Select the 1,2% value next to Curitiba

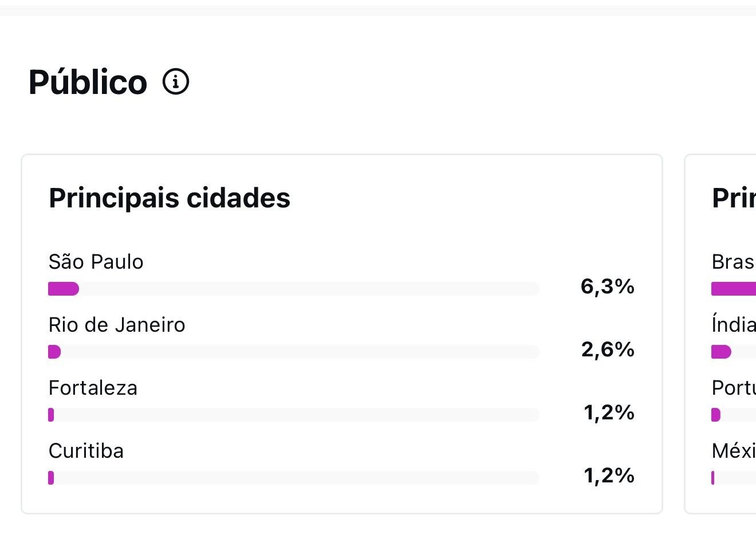coord(609,476)
